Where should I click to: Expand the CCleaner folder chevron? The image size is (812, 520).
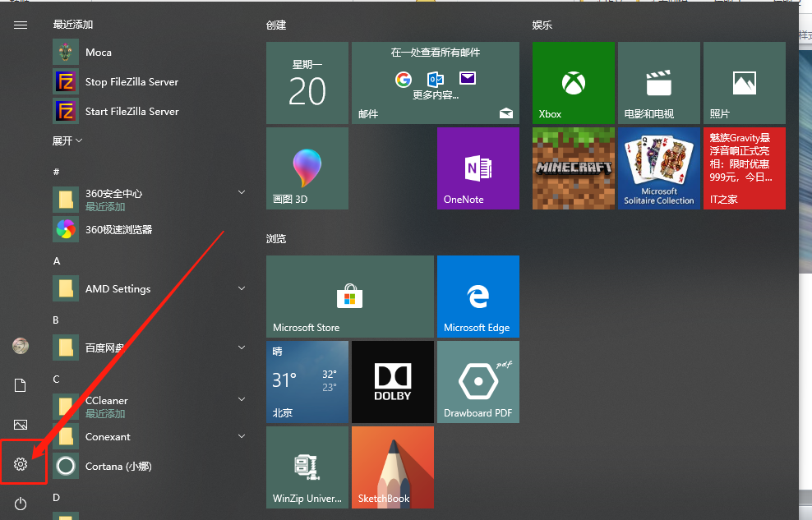click(242, 399)
